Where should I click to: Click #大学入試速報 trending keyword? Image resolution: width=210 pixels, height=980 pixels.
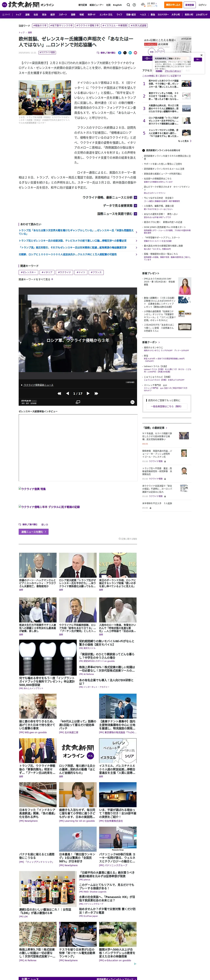(139, 25)
